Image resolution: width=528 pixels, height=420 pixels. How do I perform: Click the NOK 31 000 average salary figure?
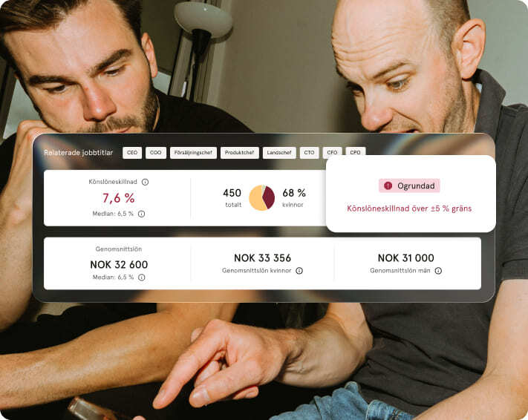405,258
